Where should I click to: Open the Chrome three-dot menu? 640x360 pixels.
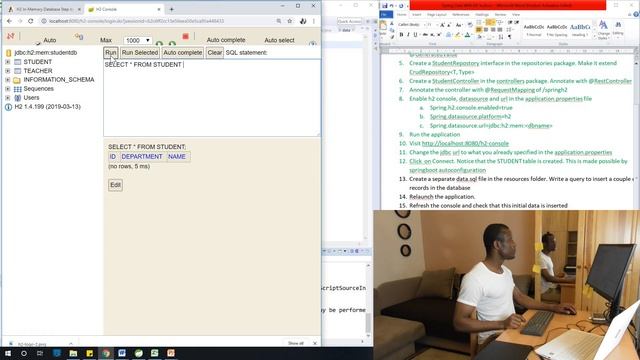click(314, 21)
